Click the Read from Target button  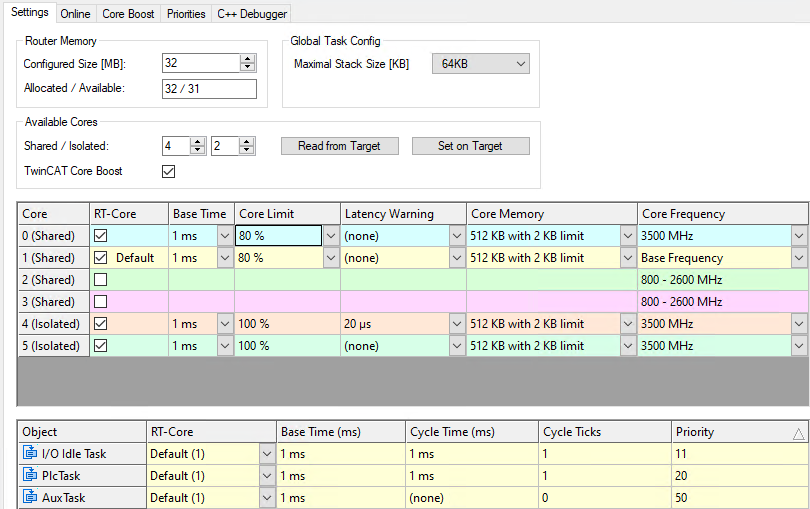pos(339,146)
